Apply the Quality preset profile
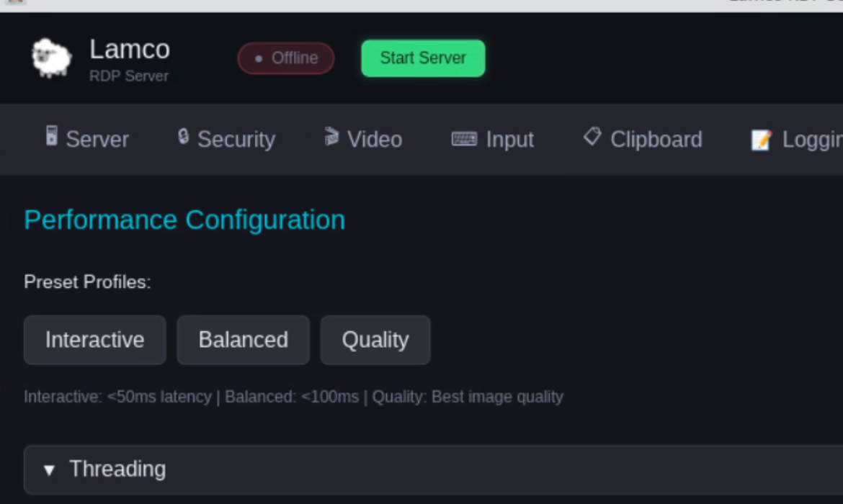 375,340
